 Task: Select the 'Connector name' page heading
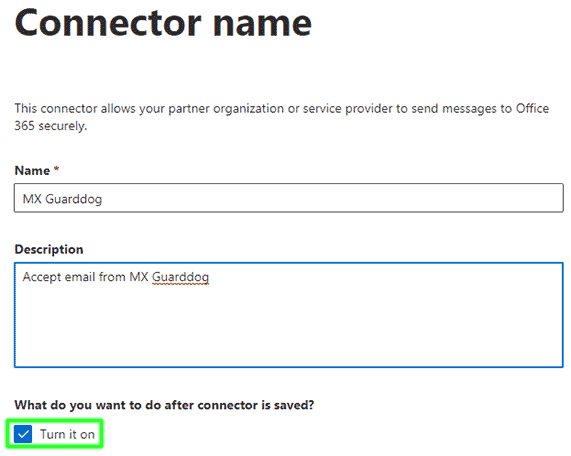click(163, 23)
